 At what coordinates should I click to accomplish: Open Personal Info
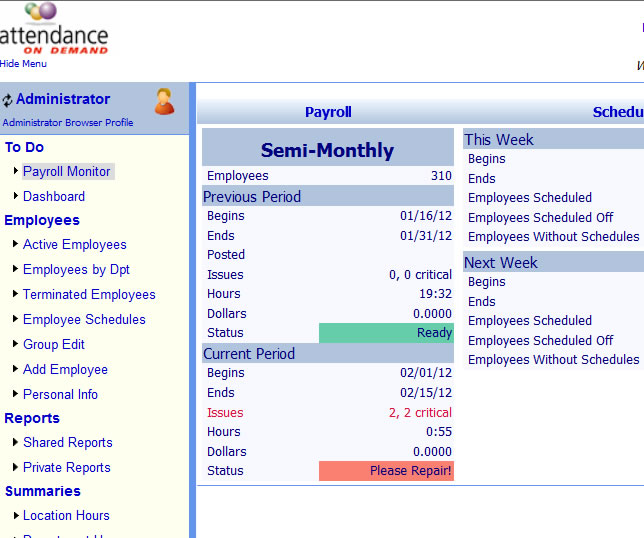pyautogui.click(x=60, y=394)
